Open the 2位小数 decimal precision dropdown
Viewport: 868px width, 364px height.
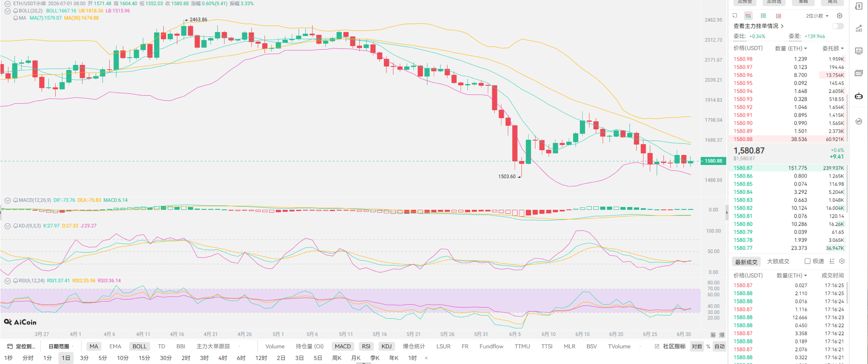pyautogui.click(x=817, y=16)
